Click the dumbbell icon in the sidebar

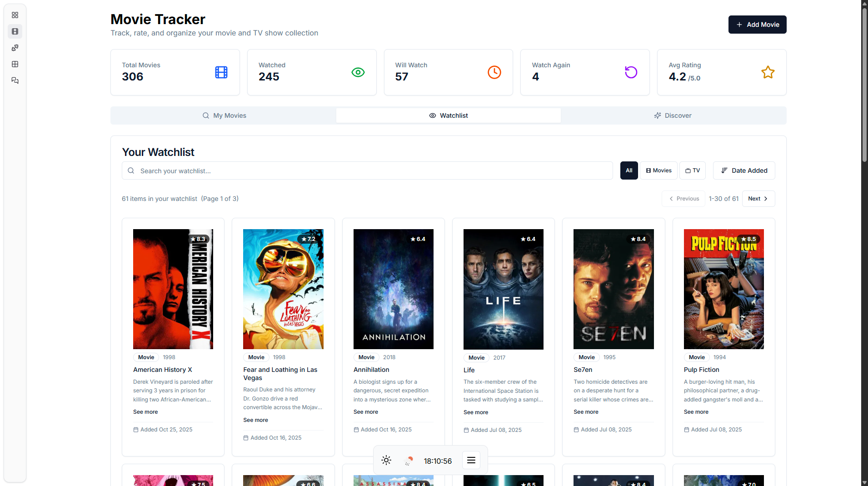15,48
